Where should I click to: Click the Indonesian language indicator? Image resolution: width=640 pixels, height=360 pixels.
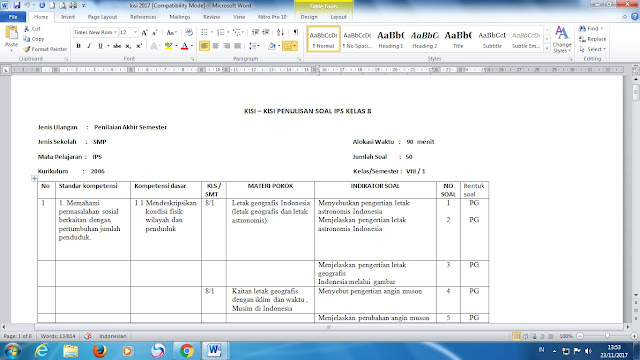pos(112,336)
